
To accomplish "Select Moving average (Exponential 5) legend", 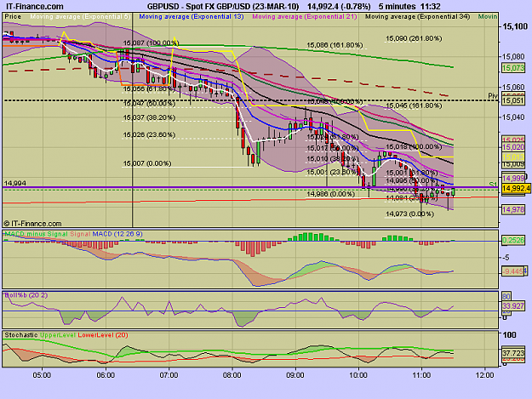I will click(x=80, y=16).
